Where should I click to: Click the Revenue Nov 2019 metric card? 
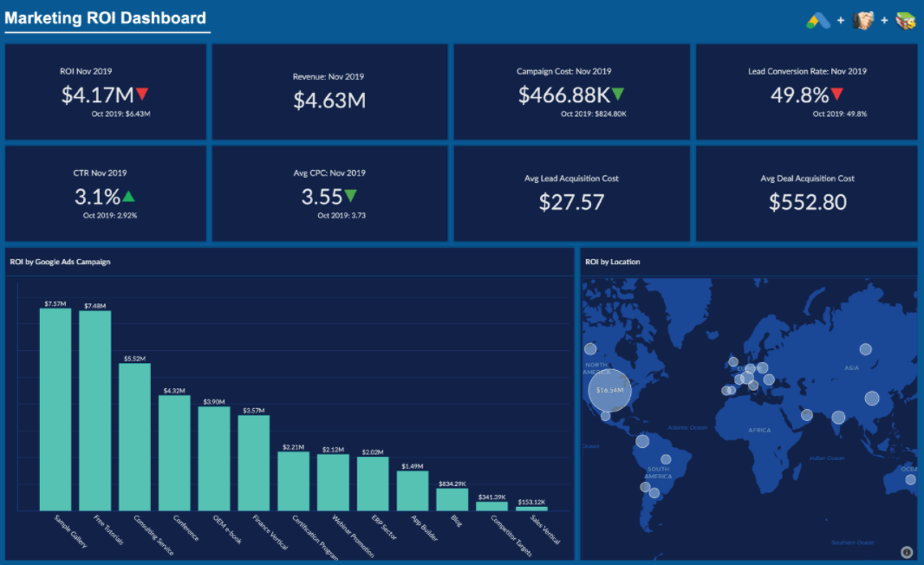pos(331,91)
